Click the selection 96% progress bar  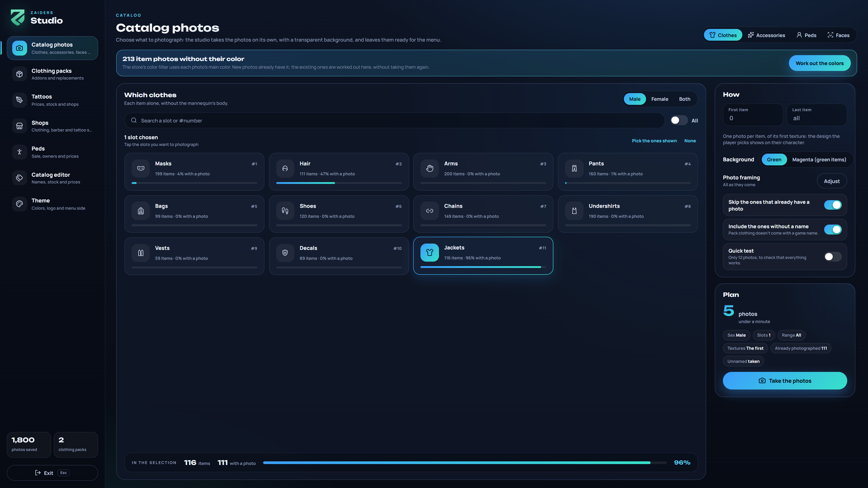click(465, 463)
